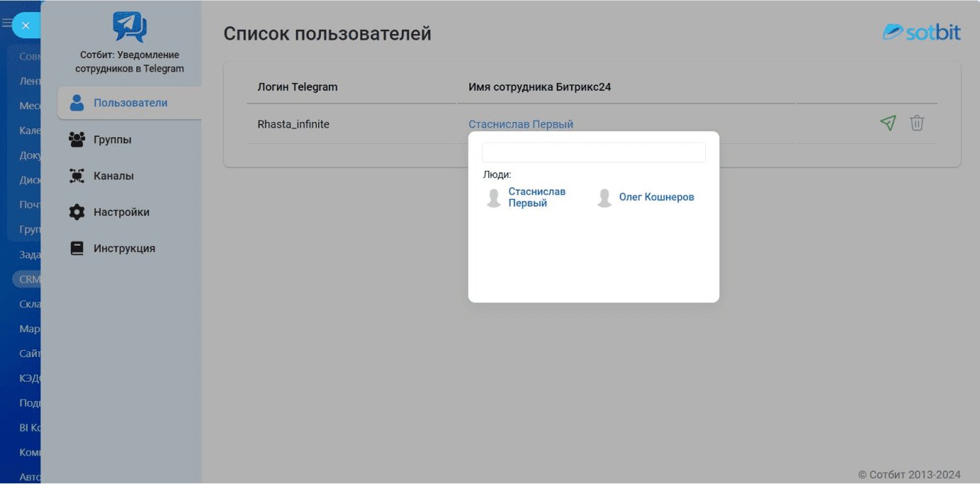Open the Каналы menu section
The image size is (980, 484).
pyautogui.click(x=129, y=176)
